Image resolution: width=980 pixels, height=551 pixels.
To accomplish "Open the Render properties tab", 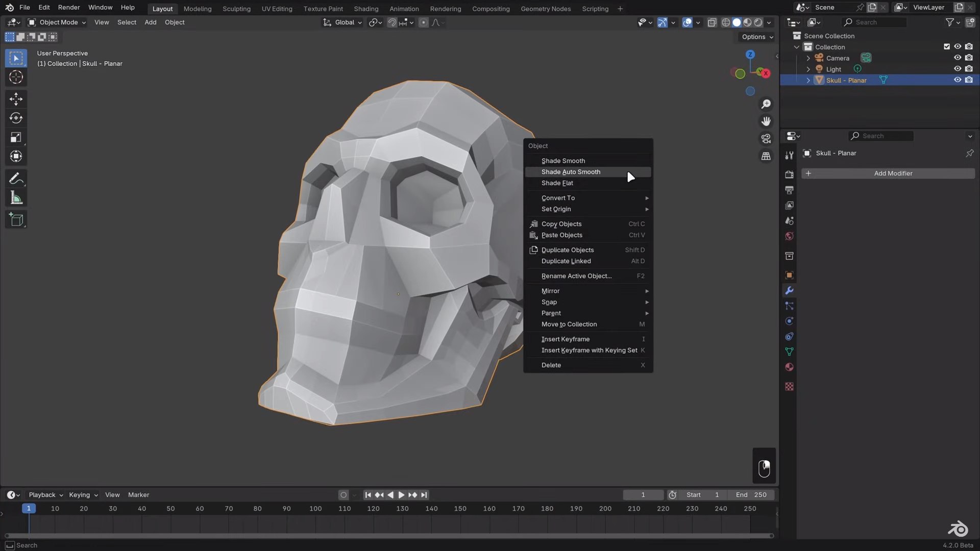I will tap(789, 174).
